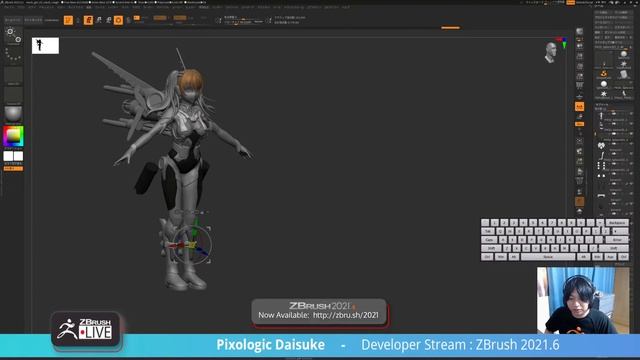
Task: Select the cylinder tool thumbnail
Action: click(x=623, y=74)
